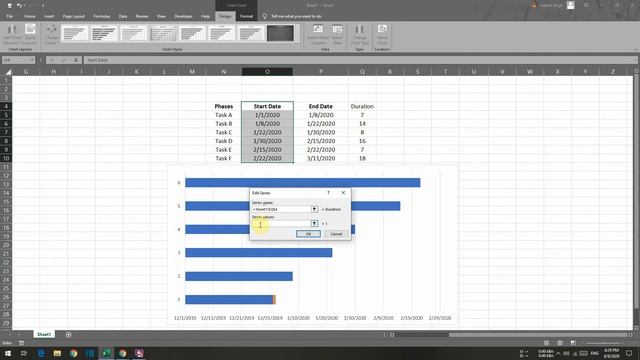This screenshot has height=360, width=640.
Task: Apply the dark chart style thumbnail
Action: click(280, 33)
